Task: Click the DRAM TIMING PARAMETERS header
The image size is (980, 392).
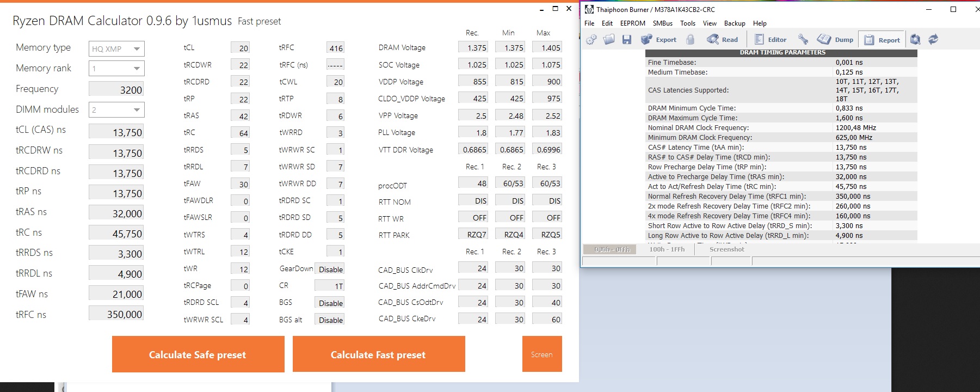Action: click(782, 53)
